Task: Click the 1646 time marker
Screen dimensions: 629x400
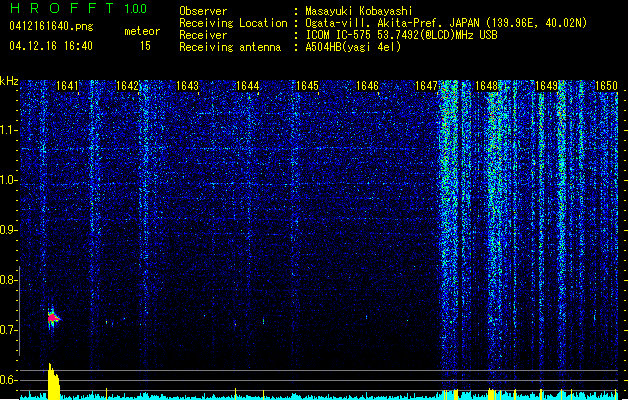Action: click(367, 86)
